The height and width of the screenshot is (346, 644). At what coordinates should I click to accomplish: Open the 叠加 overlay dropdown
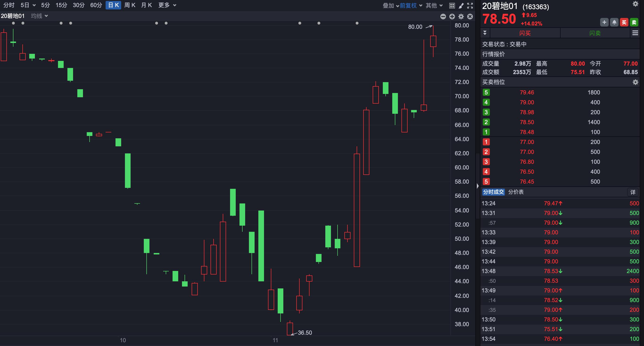391,5
